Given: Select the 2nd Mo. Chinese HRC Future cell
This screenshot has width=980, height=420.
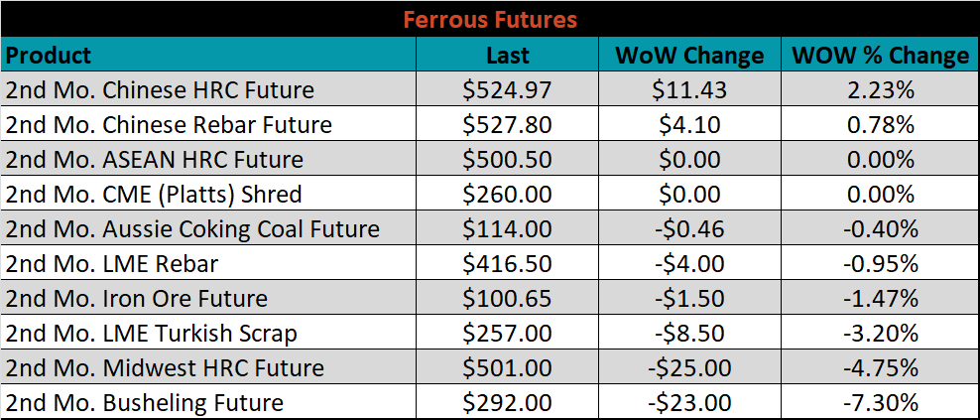Looking at the screenshot, I should click(x=208, y=89).
